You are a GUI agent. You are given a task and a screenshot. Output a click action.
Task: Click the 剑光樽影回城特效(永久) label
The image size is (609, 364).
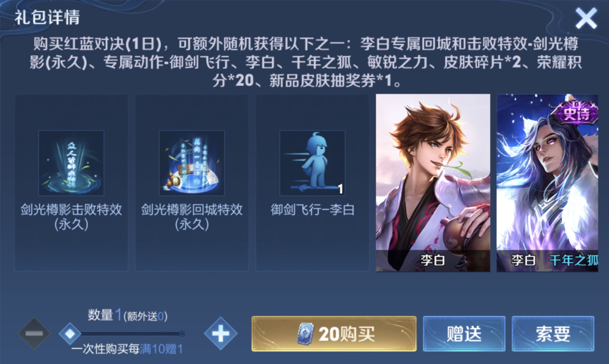(x=192, y=217)
